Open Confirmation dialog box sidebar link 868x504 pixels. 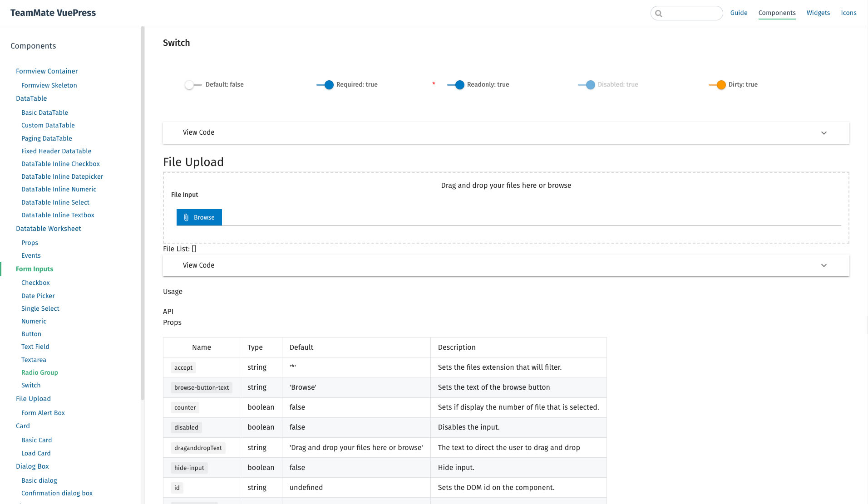pyautogui.click(x=57, y=493)
